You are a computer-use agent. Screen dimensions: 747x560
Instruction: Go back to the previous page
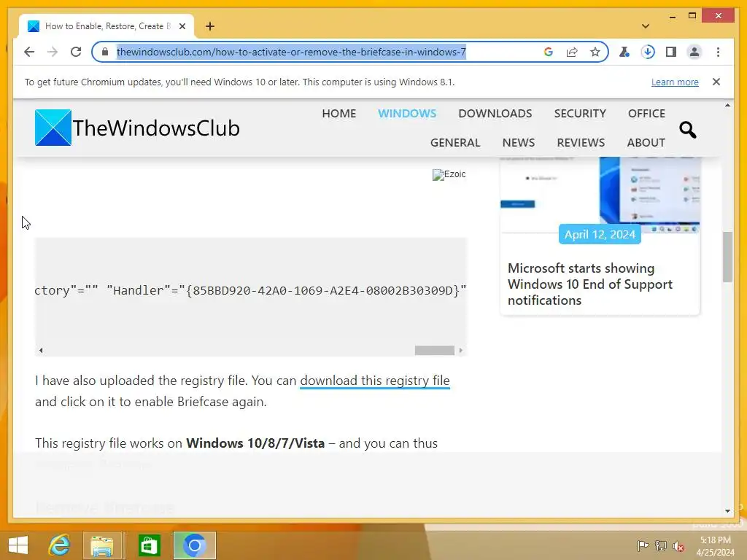point(29,52)
